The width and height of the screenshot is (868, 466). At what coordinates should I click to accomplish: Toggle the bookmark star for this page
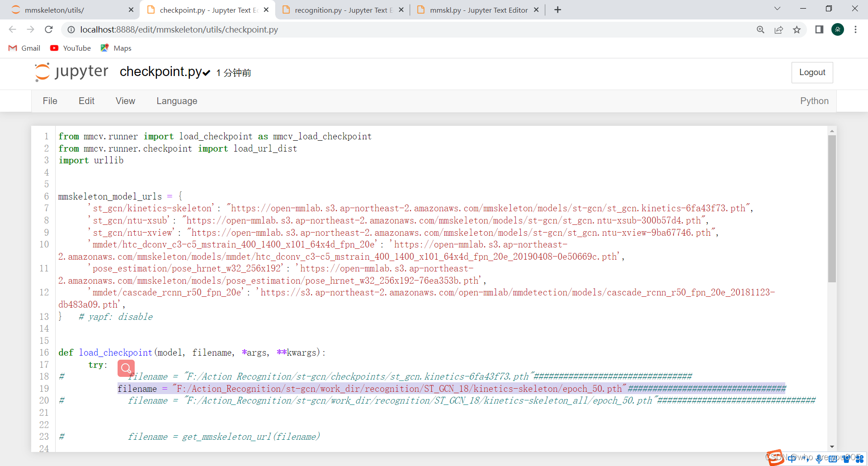click(x=797, y=29)
